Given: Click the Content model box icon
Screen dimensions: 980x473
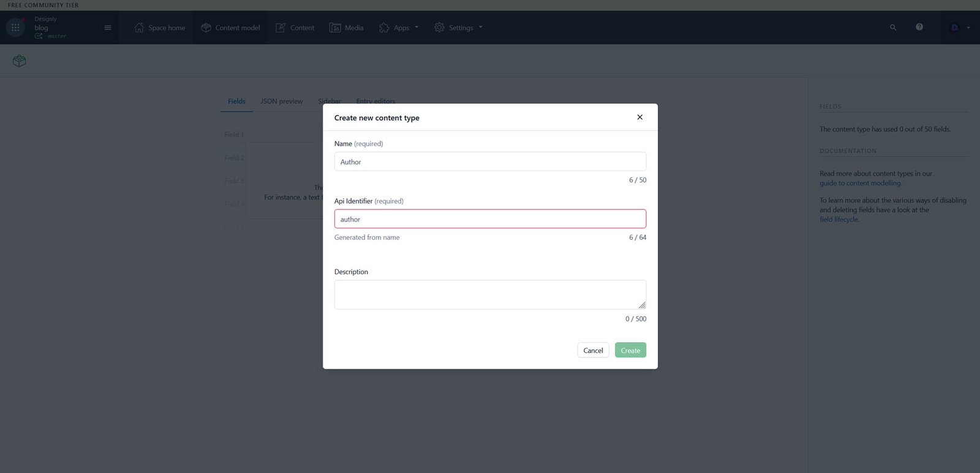Looking at the screenshot, I should point(206,28).
